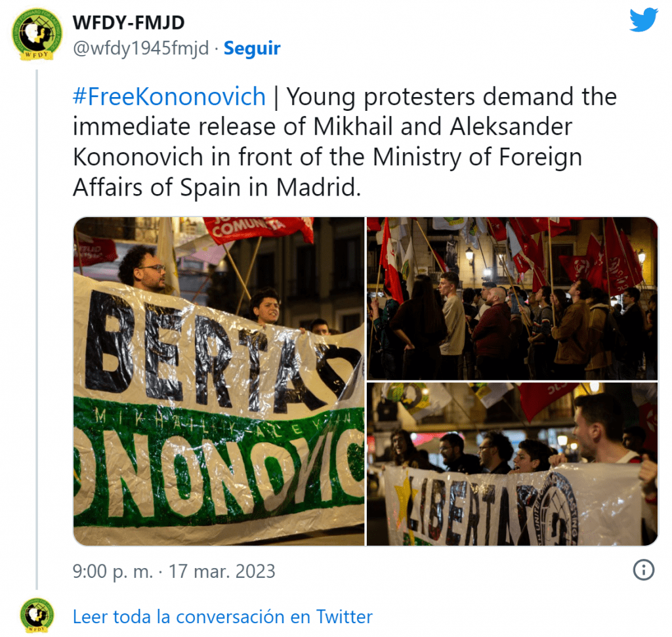Open the #FreeKononovich hashtag
Screen dimensions: 672x637
(x=169, y=96)
